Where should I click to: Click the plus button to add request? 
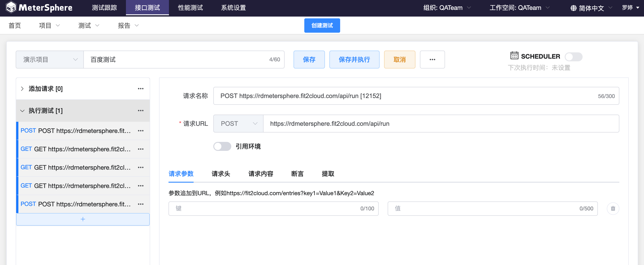pos(83,219)
